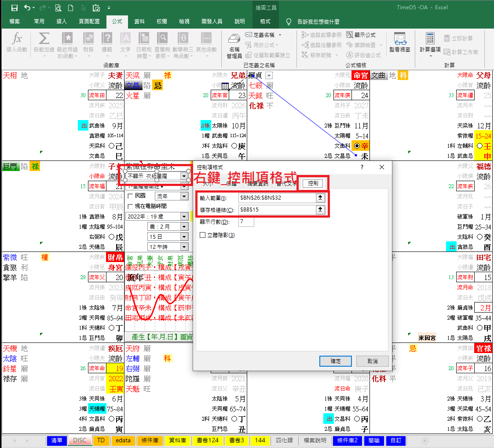
Task: Open the quick access toolbar customize arrow
Action: pyautogui.click(x=109, y=8)
